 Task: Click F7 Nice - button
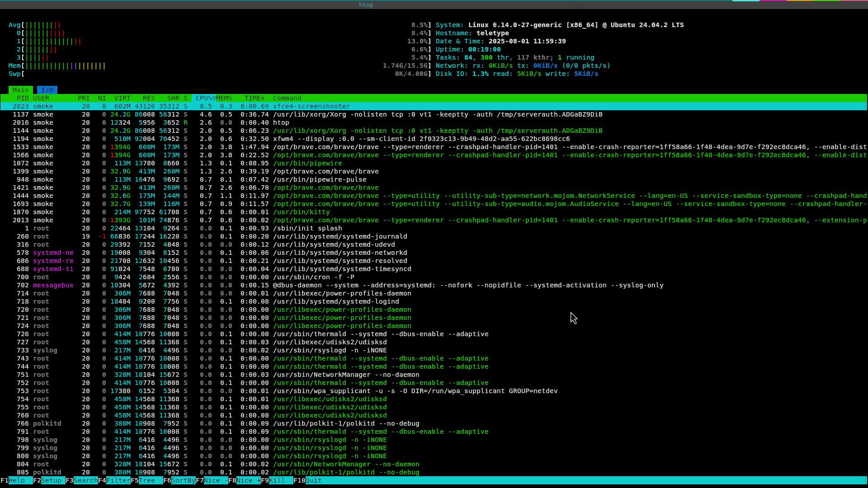(x=212, y=480)
